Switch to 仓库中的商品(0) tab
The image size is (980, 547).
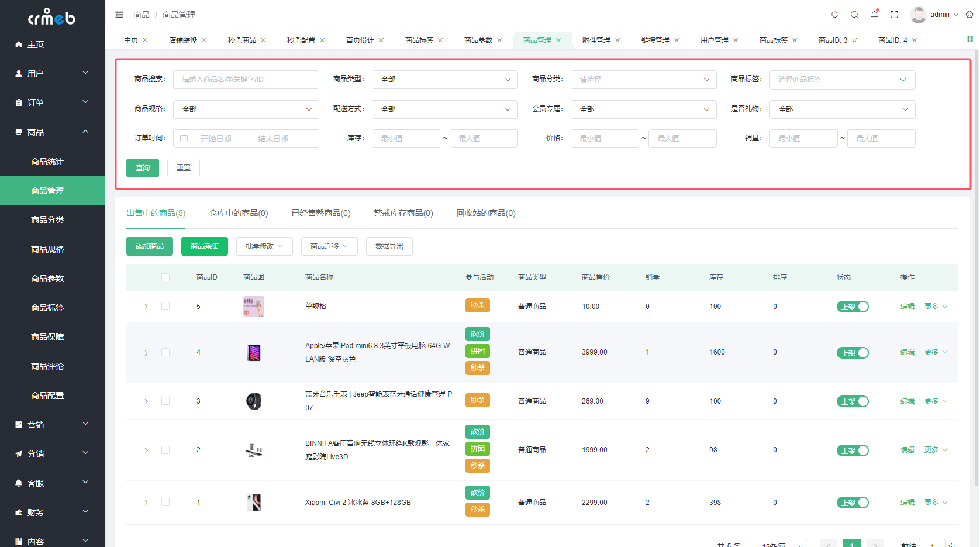[x=239, y=213]
